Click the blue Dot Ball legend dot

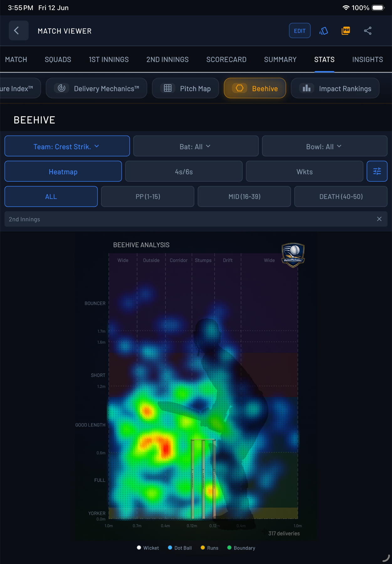170,548
